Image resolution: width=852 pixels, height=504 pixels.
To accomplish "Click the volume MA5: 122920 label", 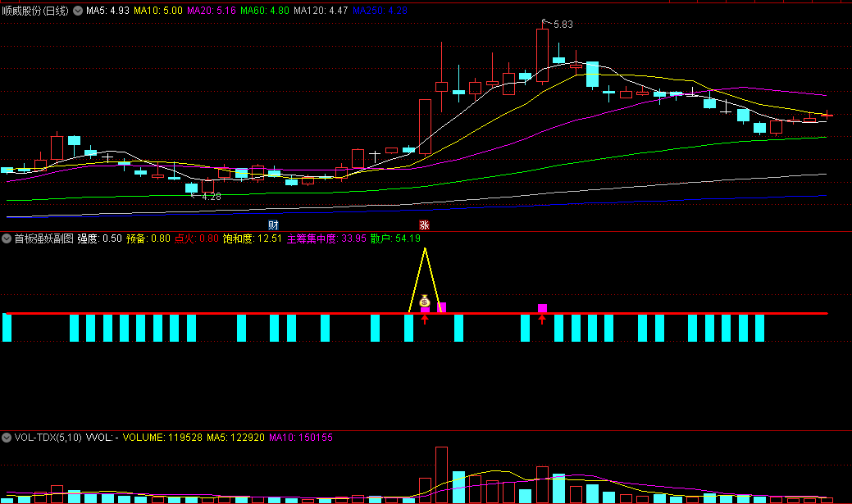I will [x=235, y=437].
